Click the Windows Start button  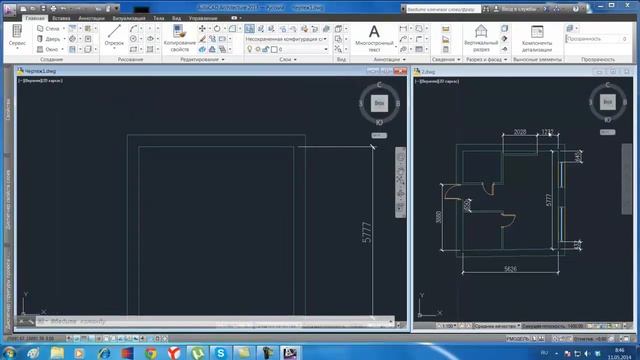pyautogui.click(x=9, y=353)
